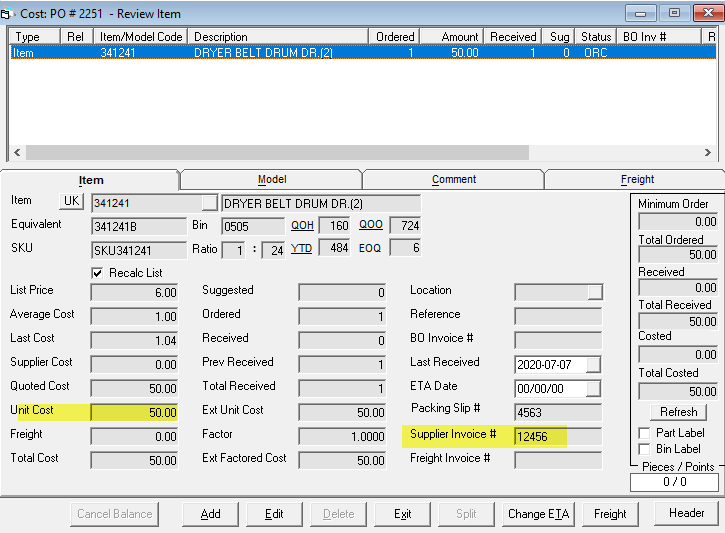Click the Reference field
Image resolution: width=725 pixels, height=533 pixels.
pyautogui.click(x=558, y=317)
